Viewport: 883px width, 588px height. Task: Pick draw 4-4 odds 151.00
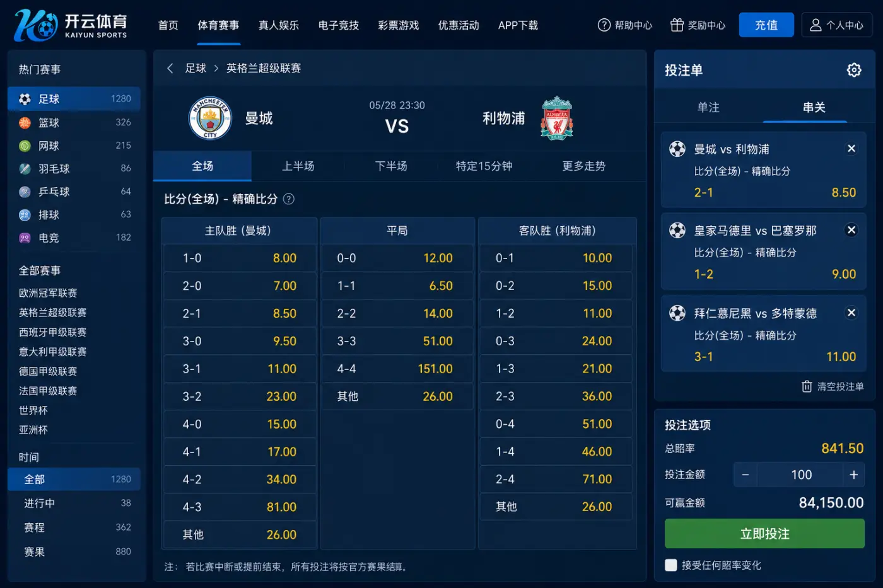[397, 369]
